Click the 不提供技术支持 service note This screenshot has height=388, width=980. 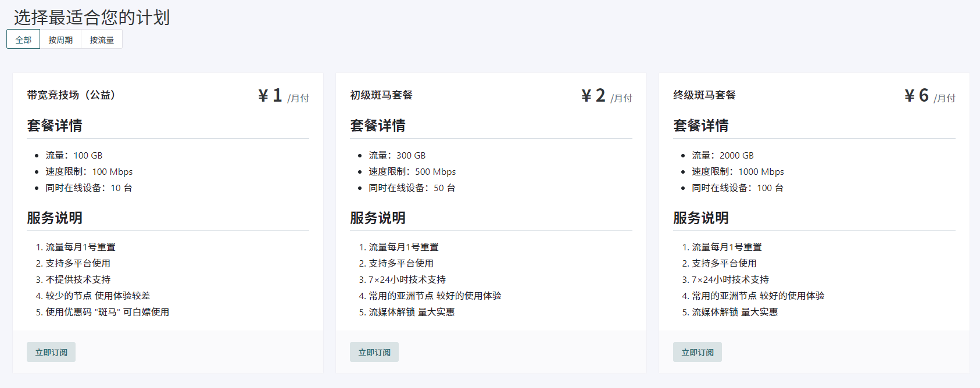pos(78,279)
